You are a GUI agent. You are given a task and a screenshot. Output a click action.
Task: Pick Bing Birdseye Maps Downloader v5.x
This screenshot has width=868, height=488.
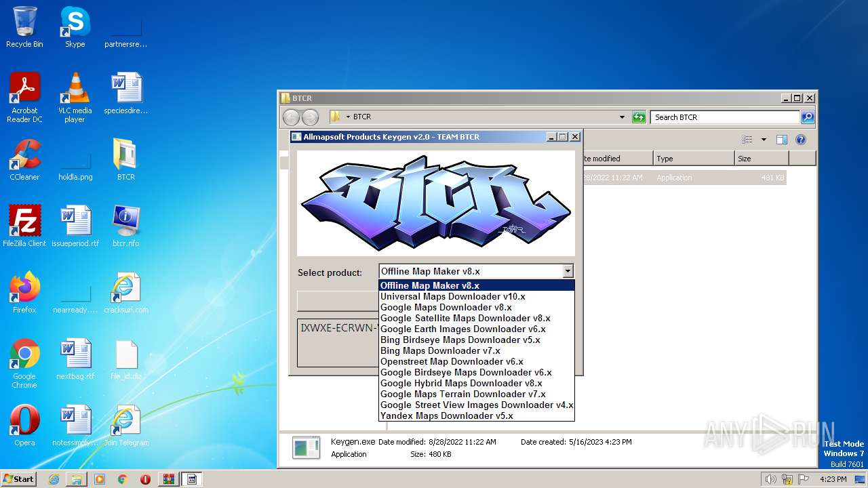point(477,340)
